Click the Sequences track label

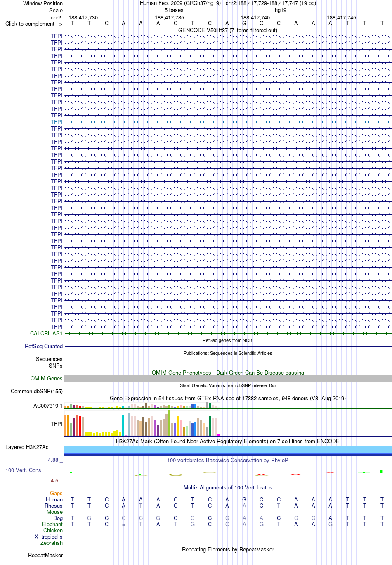pos(49,359)
